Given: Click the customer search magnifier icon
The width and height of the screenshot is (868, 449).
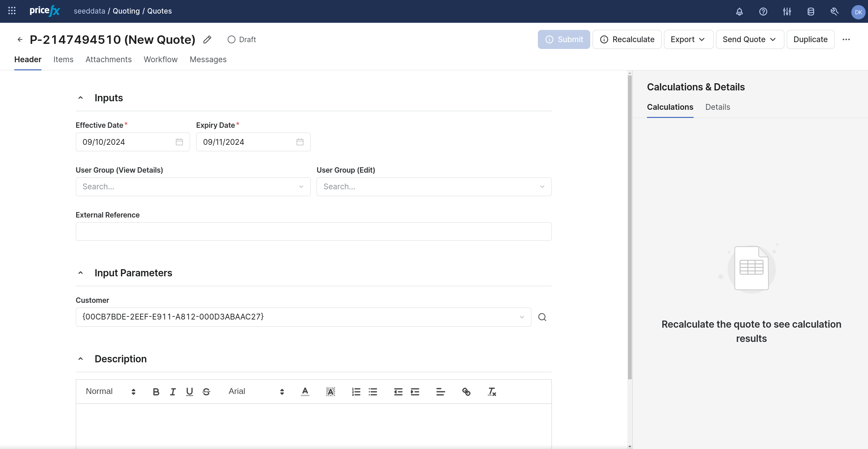Looking at the screenshot, I should (x=542, y=317).
